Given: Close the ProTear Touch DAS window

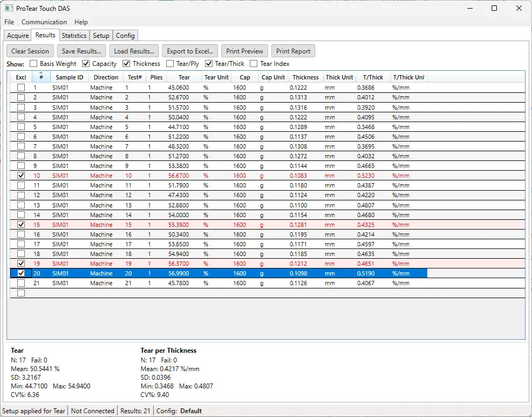Looking at the screenshot, I should pyautogui.click(x=519, y=8).
